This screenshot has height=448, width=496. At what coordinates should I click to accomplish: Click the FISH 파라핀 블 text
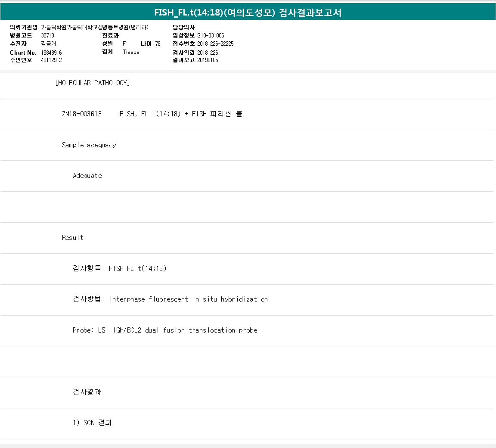217,114
